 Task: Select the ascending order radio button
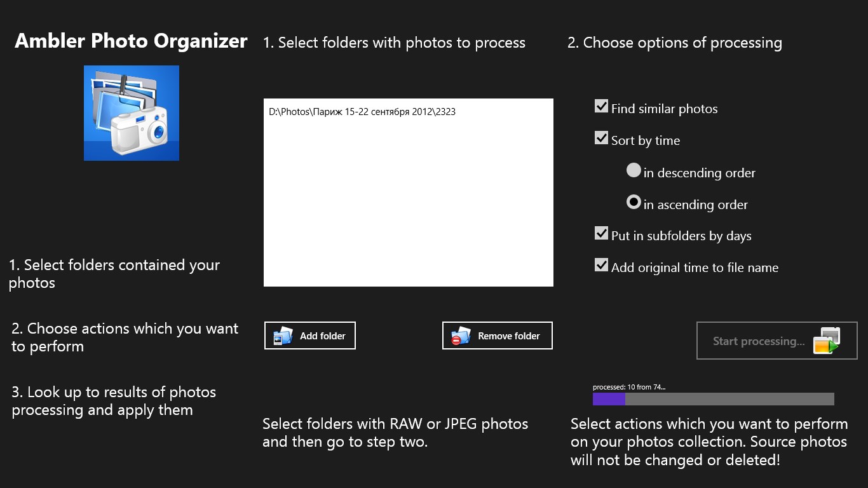pos(634,202)
